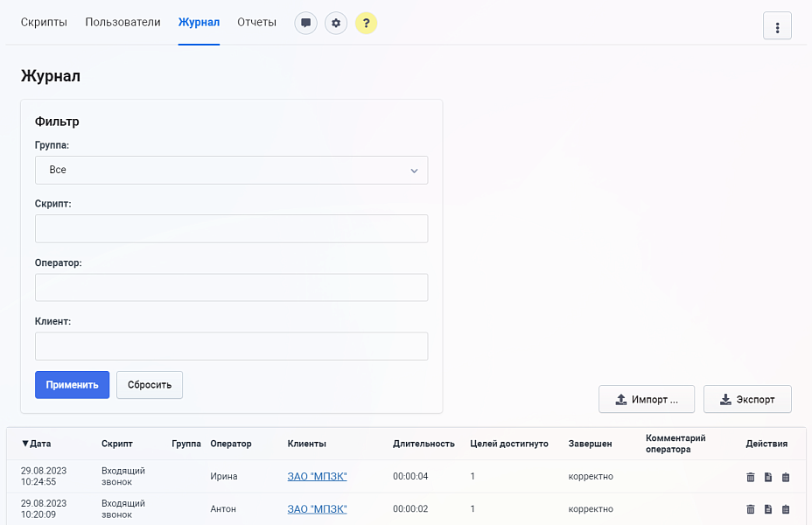Open the three-dot menu in the top right
The width and height of the screenshot is (812, 525).
coord(777,25)
